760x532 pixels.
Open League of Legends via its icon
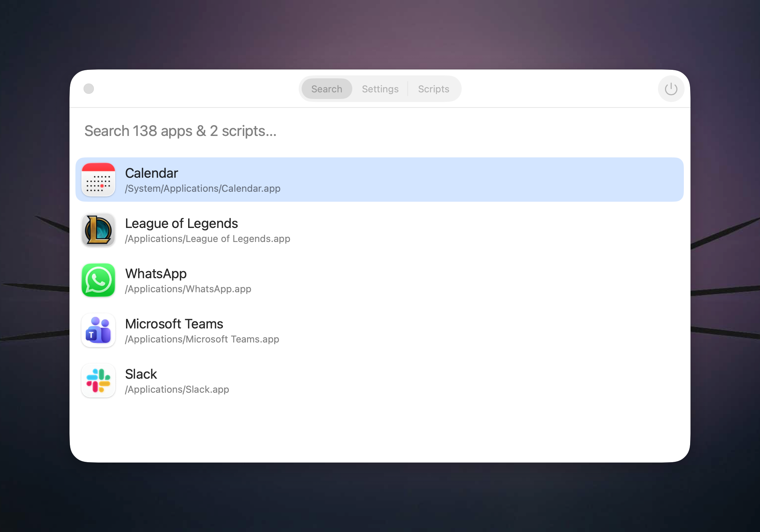pyautogui.click(x=98, y=230)
